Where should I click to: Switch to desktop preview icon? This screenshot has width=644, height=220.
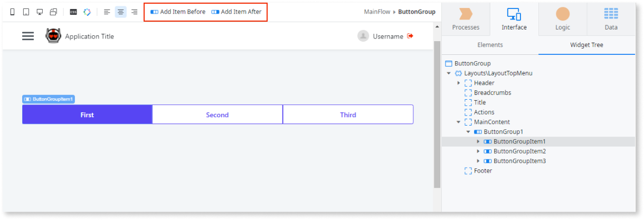pyautogui.click(x=40, y=12)
